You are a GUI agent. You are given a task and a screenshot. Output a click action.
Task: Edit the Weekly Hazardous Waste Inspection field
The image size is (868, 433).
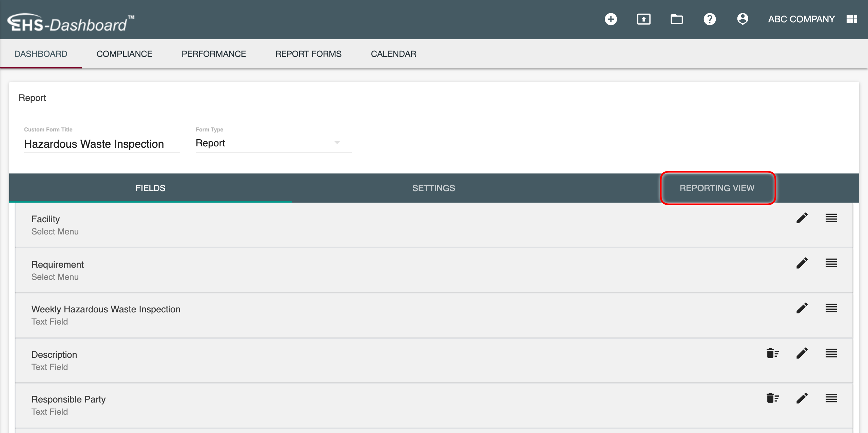click(x=802, y=308)
